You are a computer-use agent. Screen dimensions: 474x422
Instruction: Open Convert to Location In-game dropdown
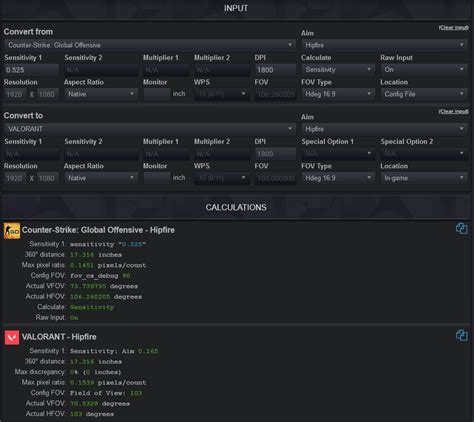pos(424,178)
